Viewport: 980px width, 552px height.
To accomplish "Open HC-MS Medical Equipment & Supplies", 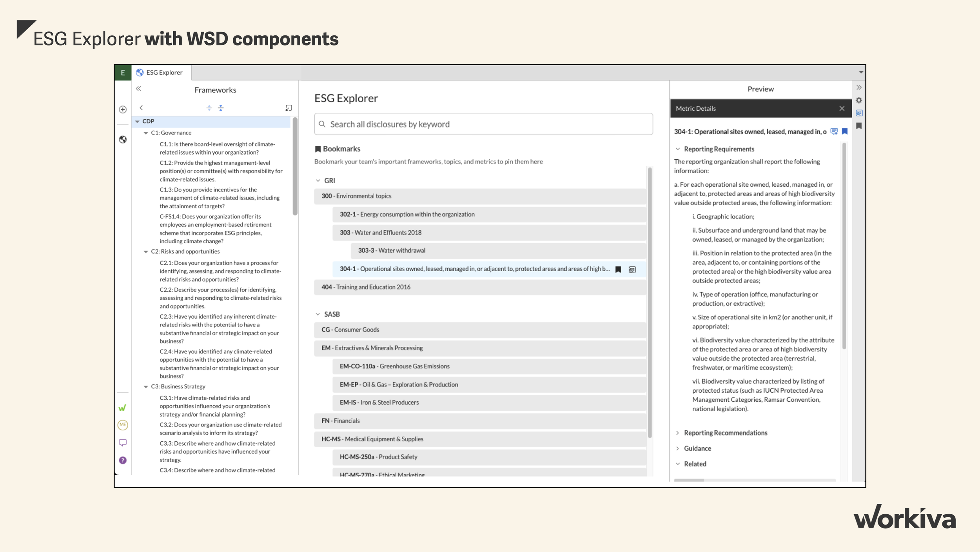I will pyautogui.click(x=480, y=439).
